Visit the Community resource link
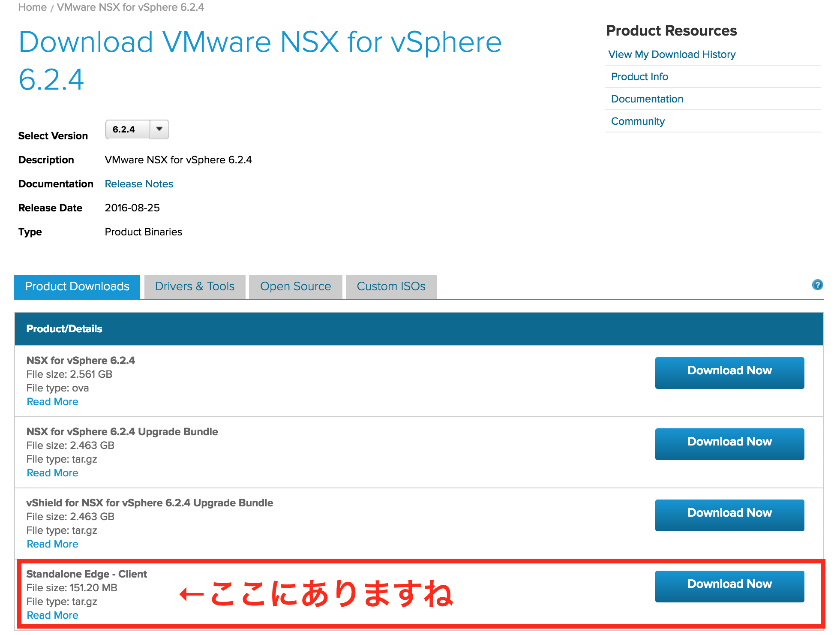Screen dimensions: 840x635 638,121
